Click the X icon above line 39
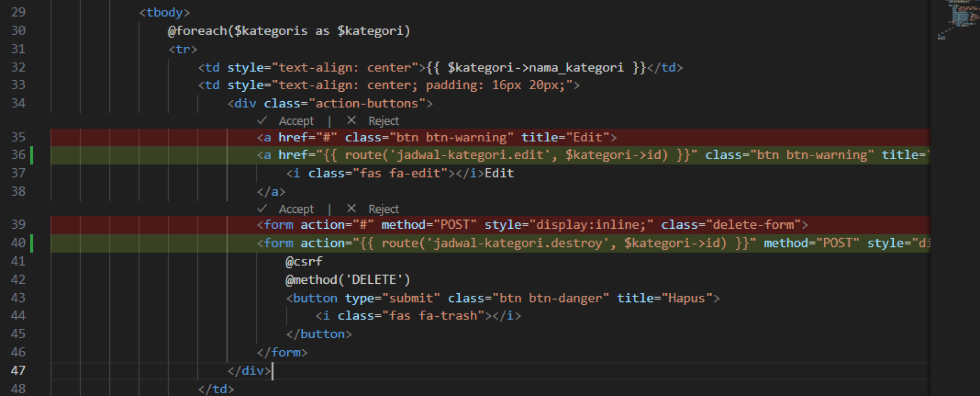 (x=352, y=209)
